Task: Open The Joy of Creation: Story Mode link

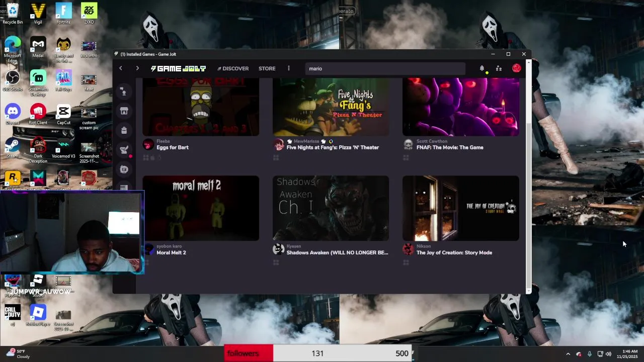Action: pyautogui.click(x=454, y=252)
